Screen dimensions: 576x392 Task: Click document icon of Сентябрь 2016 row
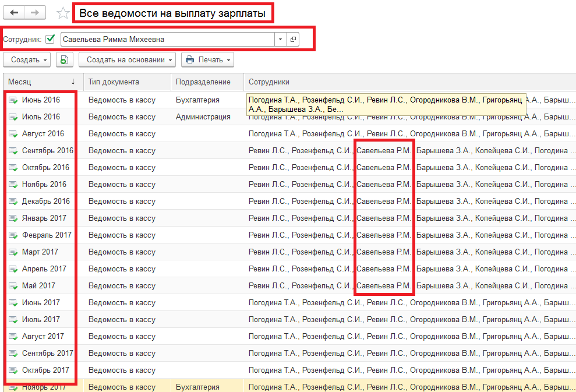(13, 151)
